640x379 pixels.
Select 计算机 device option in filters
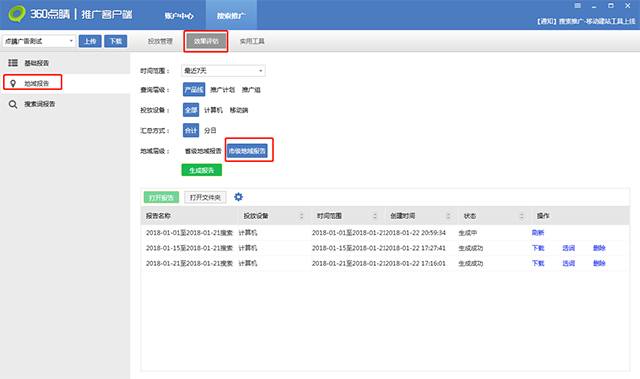[x=213, y=110]
